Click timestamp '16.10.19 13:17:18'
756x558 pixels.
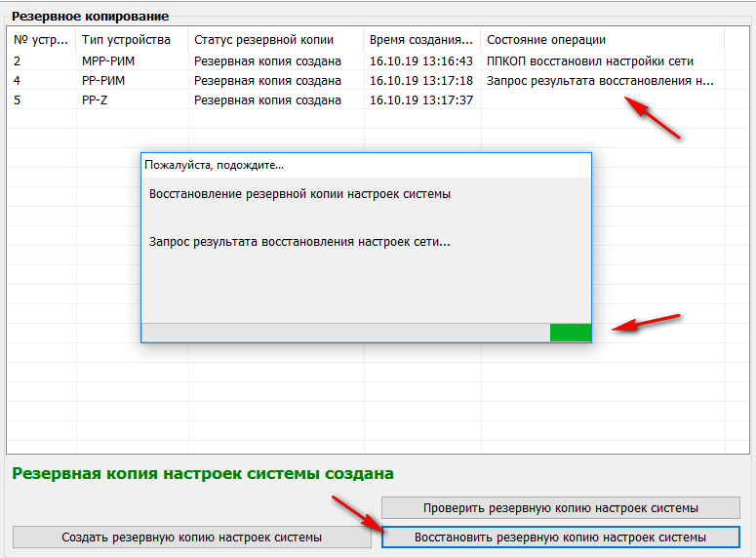420,81
